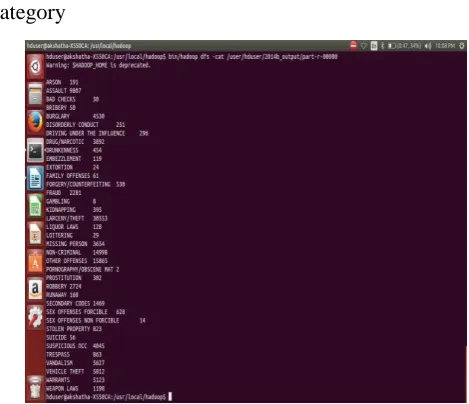Open the network indicator in top panel
Image resolution: width=469 pixels, height=404 pixels.
(364, 46)
